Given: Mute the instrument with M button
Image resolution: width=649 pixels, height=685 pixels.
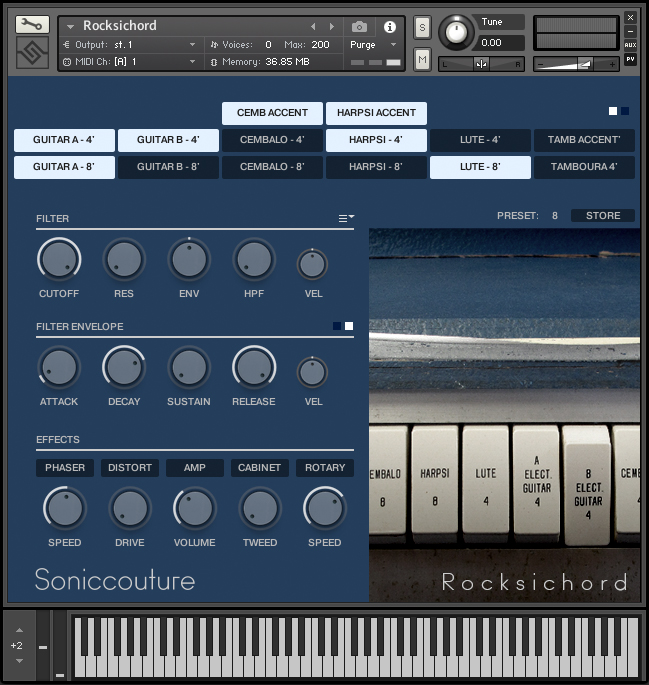Looking at the screenshot, I should click(422, 59).
